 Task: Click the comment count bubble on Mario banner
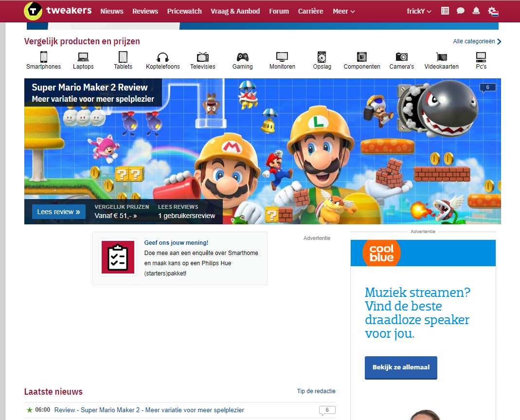(x=487, y=88)
